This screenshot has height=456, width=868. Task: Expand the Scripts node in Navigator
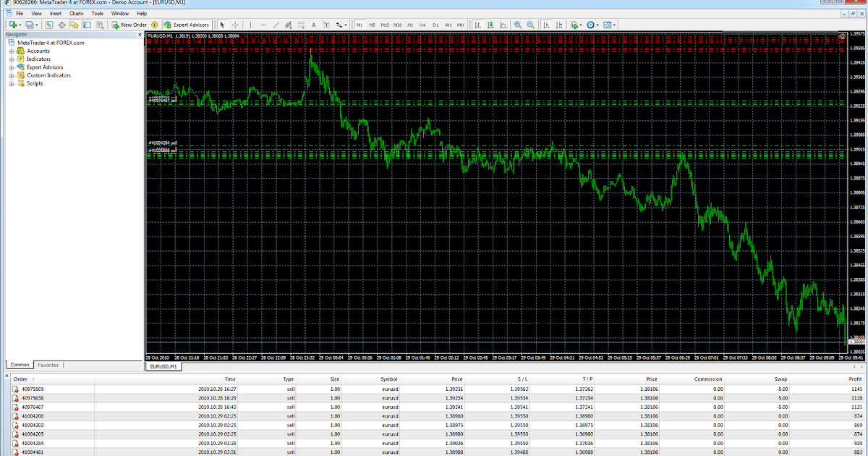12,83
